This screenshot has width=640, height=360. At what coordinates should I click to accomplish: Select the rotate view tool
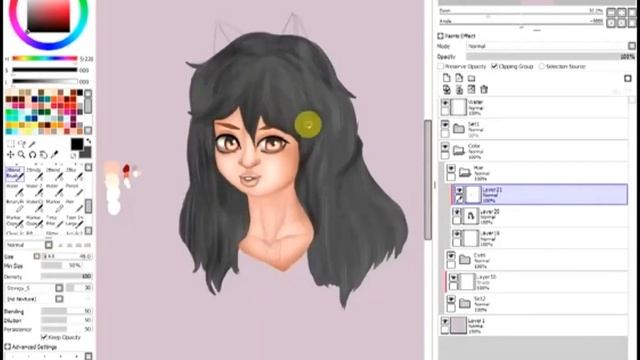pyautogui.click(x=32, y=155)
